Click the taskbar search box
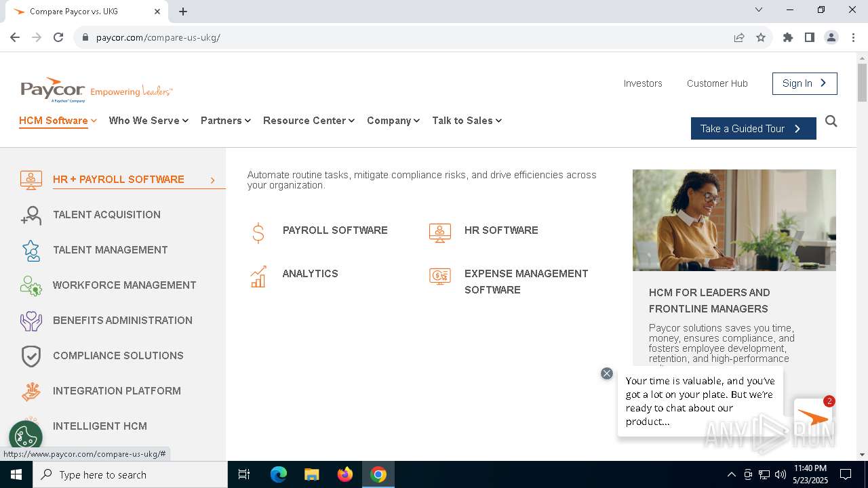The width and height of the screenshot is (868, 488). [x=130, y=474]
